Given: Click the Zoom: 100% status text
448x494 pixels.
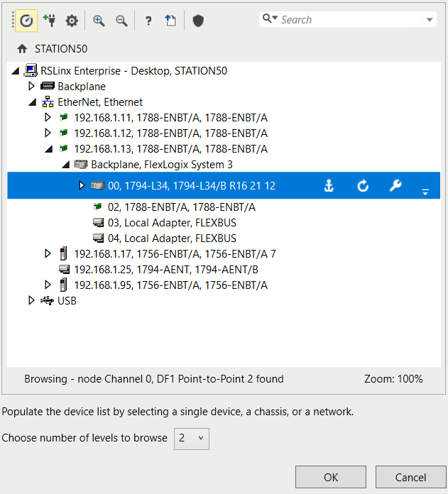Looking at the screenshot, I should click(393, 379).
